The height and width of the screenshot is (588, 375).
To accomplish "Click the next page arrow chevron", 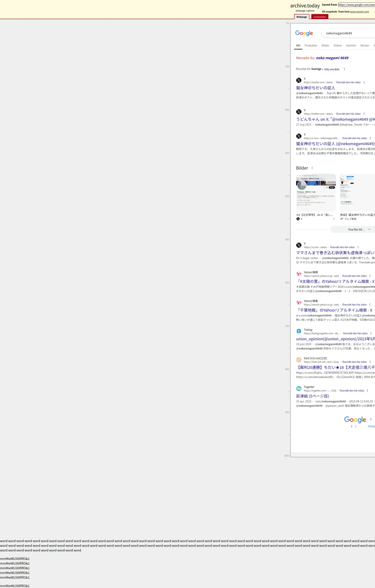I will click(x=371, y=419).
